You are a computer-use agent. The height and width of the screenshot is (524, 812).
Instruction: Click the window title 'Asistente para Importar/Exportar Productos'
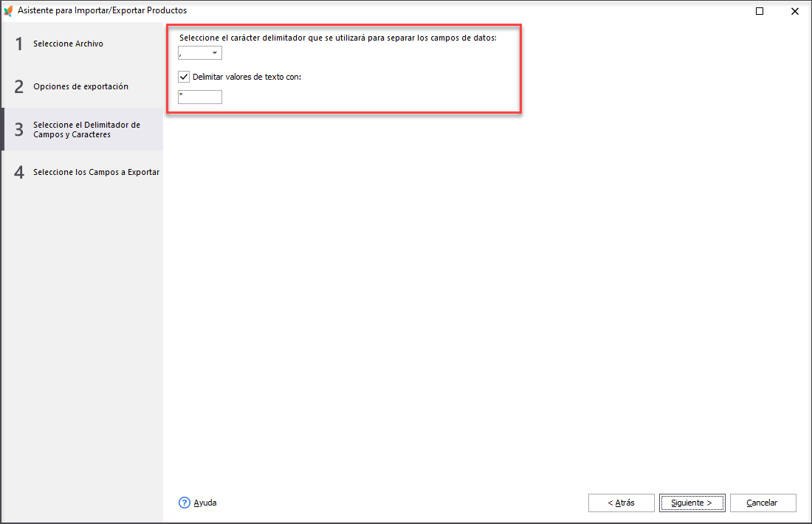point(102,10)
